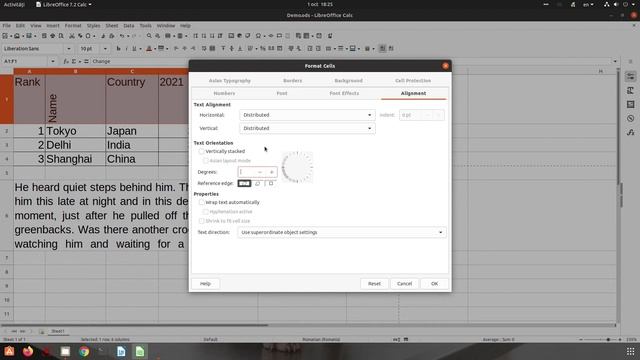Click Reset in Format Cells dialog
640x360 pixels.
point(374,284)
